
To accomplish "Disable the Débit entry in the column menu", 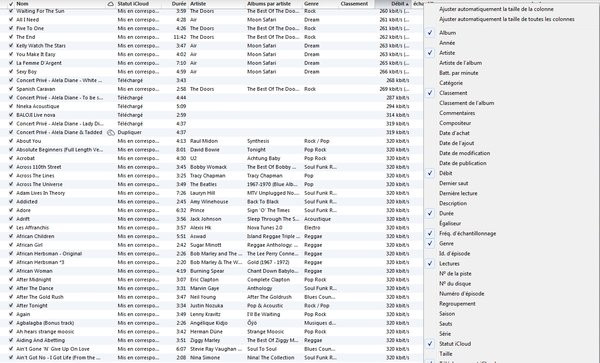I will coord(445,173).
